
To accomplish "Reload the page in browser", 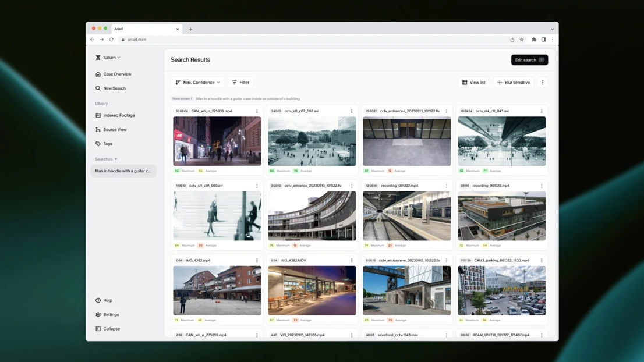I will click(x=111, y=40).
